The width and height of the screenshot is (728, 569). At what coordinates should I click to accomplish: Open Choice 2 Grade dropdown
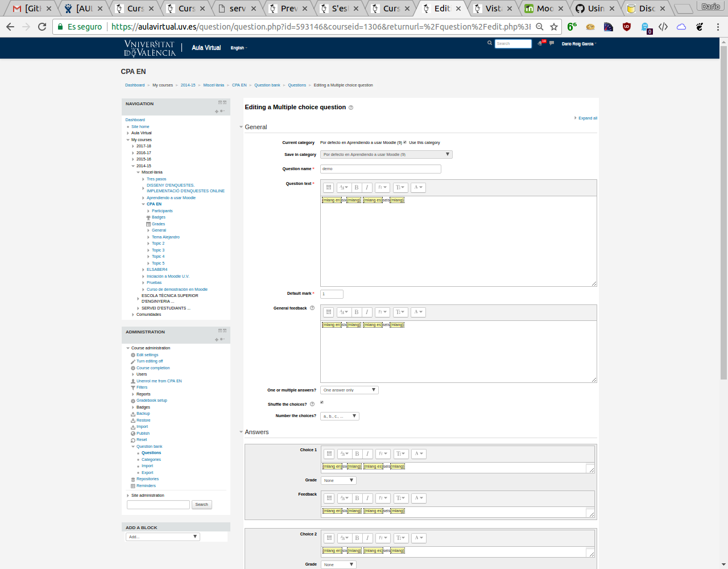338,565
